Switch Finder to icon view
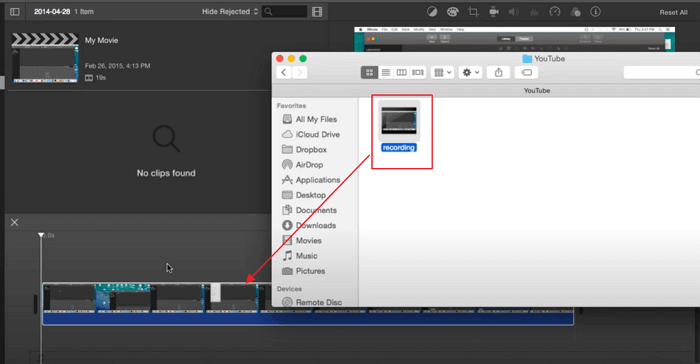This screenshot has width=700, height=364. (369, 72)
